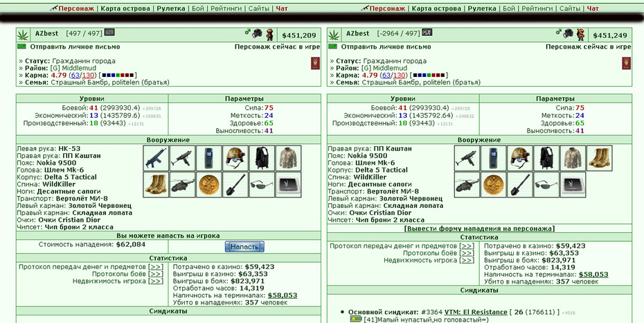Click the helmet icon on the right page
Viewport: 644px width, 323px height.
(x=520, y=158)
